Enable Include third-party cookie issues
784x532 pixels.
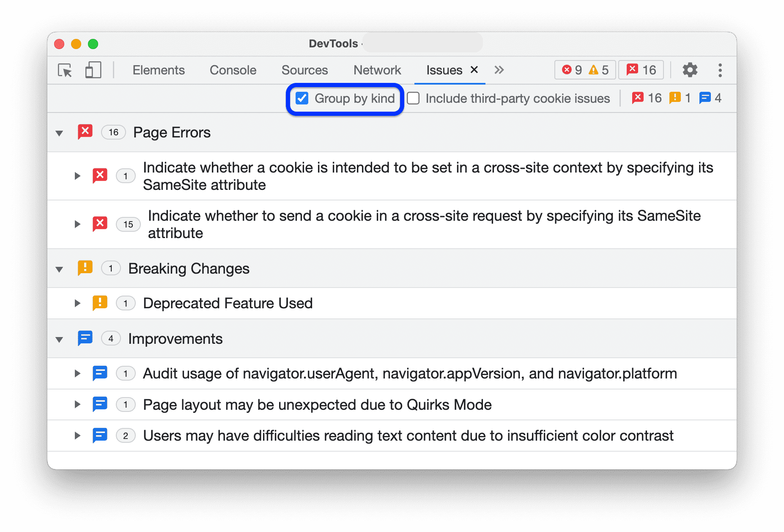[413, 98]
